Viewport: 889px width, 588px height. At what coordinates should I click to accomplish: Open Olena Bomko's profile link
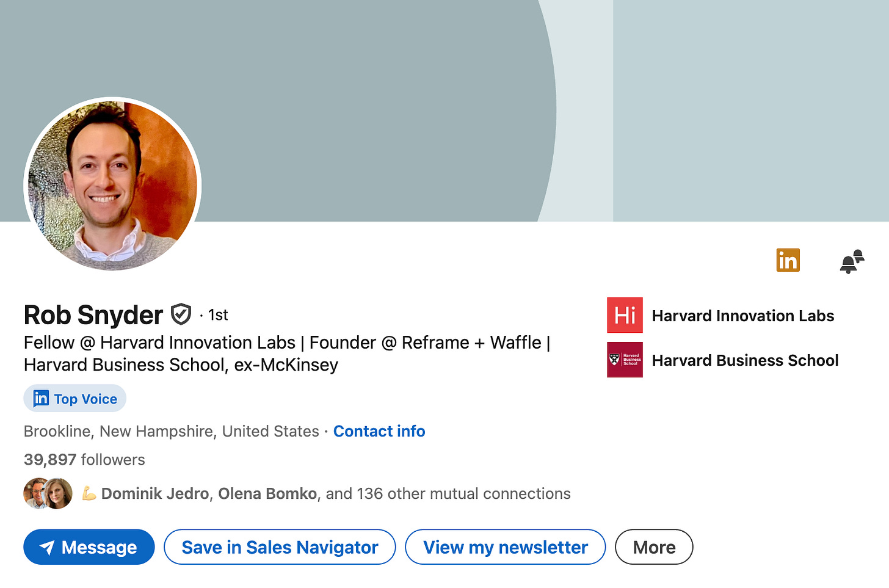(x=267, y=493)
